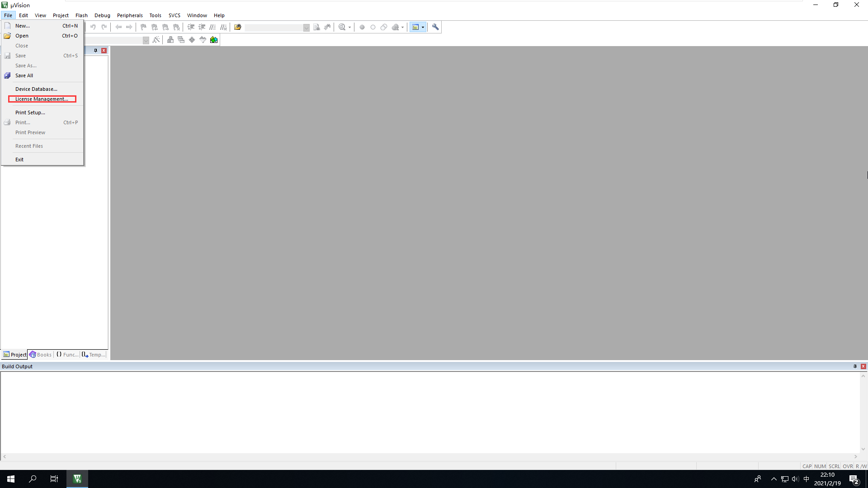Viewport: 868px width, 488px height.
Task: Switch to Books tab
Action: tap(41, 355)
